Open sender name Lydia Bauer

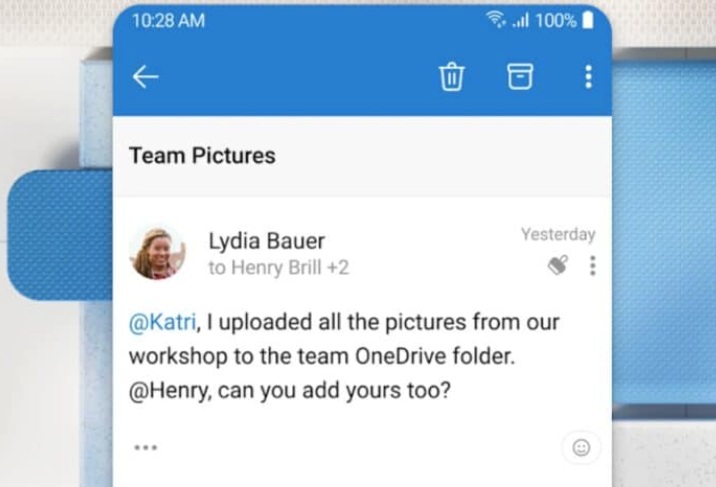[266, 241]
